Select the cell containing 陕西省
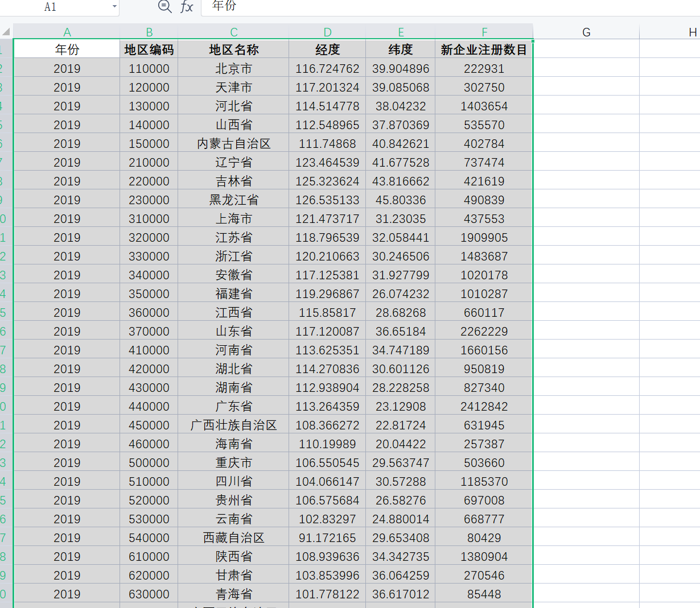700x608 pixels. coord(234,556)
